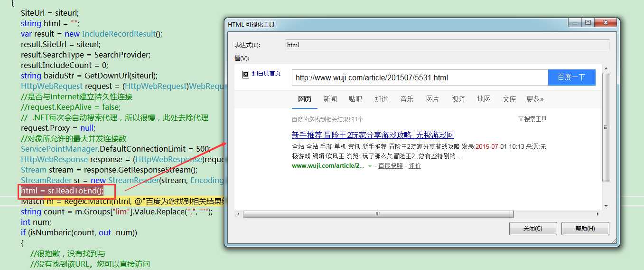The height and width of the screenshot is (270, 644).
Task: Switch to the 图片 tab
Action: click(x=432, y=99)
